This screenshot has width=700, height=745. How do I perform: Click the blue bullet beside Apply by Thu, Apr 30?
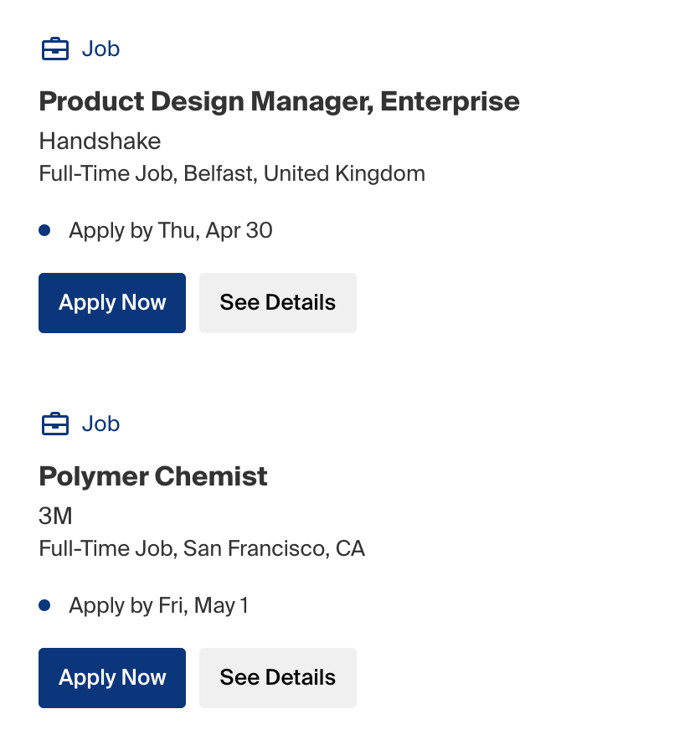click(x=44, y=230)
